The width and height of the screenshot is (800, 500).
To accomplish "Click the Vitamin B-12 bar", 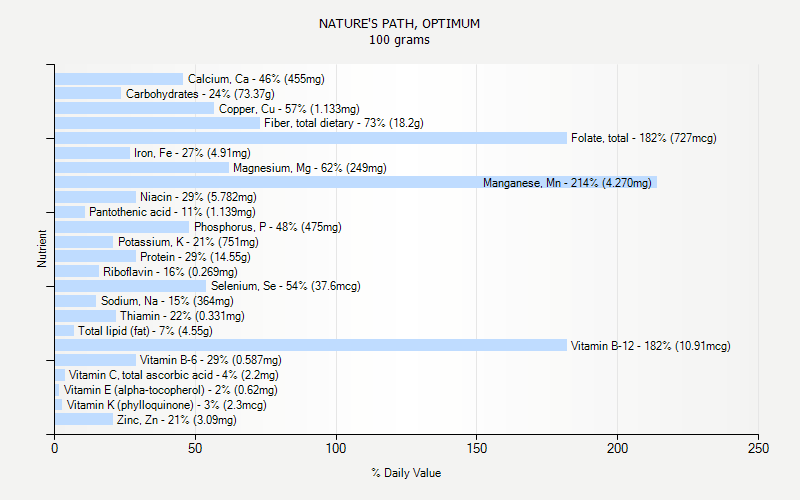I will pos(311,345).
